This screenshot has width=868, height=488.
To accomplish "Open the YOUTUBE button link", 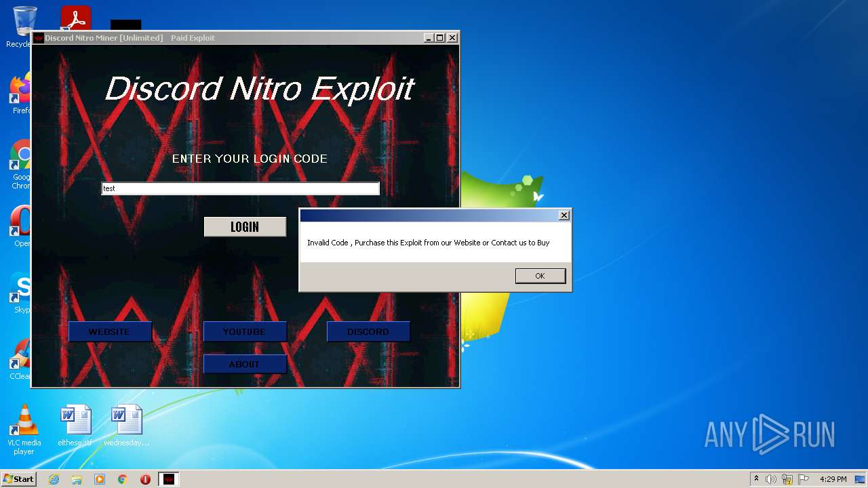I will coord(245,331).
